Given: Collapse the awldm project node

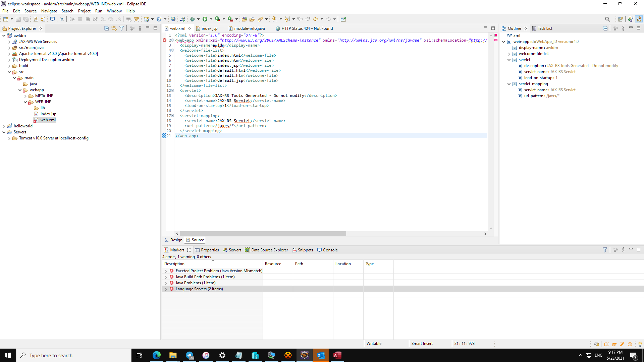Looking at the screenshot, I should (4, 36).
